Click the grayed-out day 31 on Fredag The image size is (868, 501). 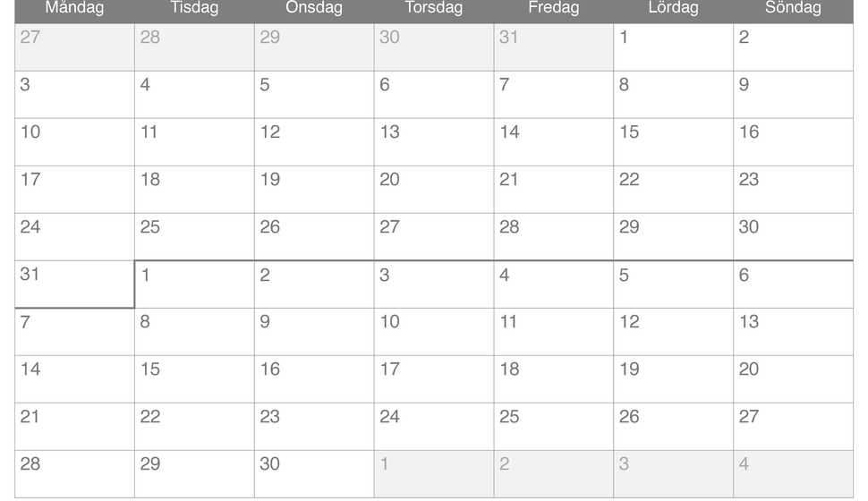click(554, 47)
